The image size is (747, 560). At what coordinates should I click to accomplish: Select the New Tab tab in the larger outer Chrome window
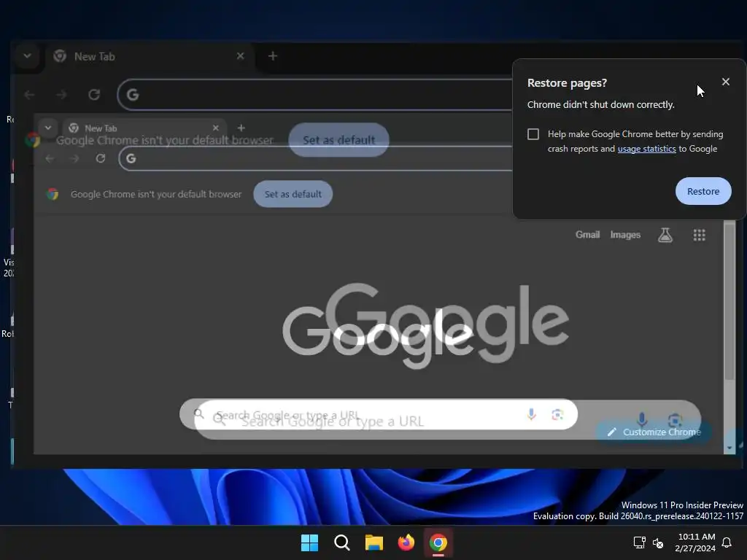click(150, 56)
